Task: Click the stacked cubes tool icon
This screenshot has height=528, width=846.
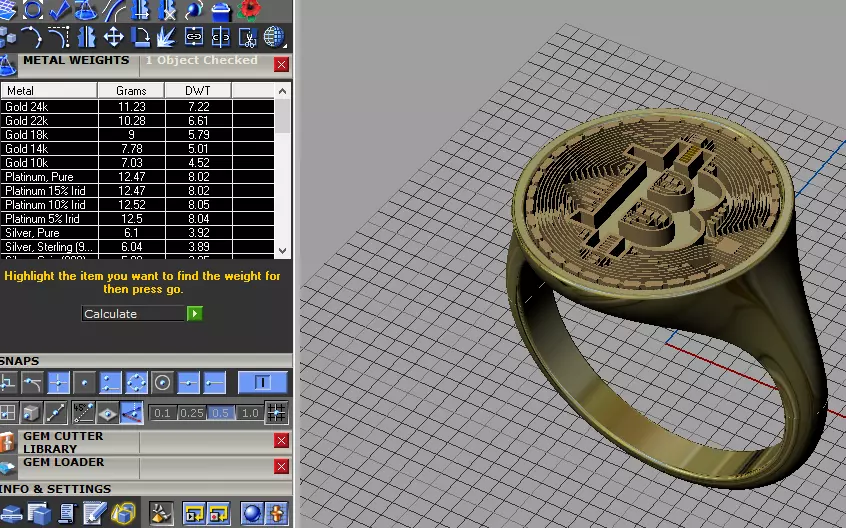Action: pos(8,37)
